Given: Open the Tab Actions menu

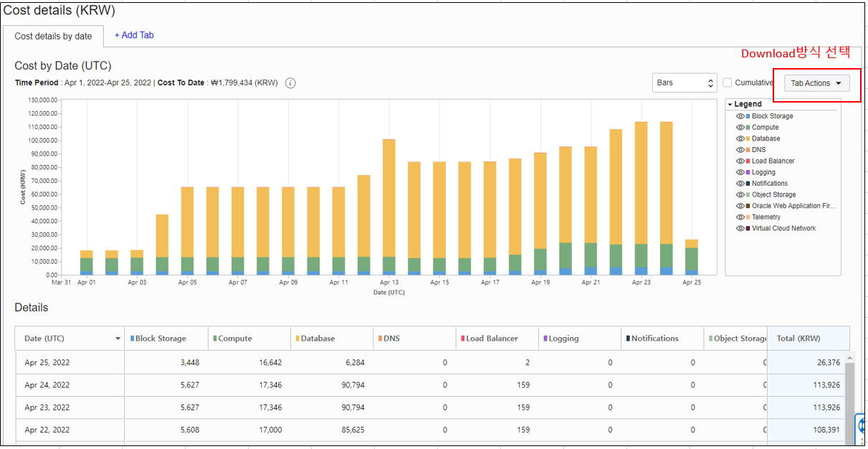Looking at the screenshot, I should 816,83.
